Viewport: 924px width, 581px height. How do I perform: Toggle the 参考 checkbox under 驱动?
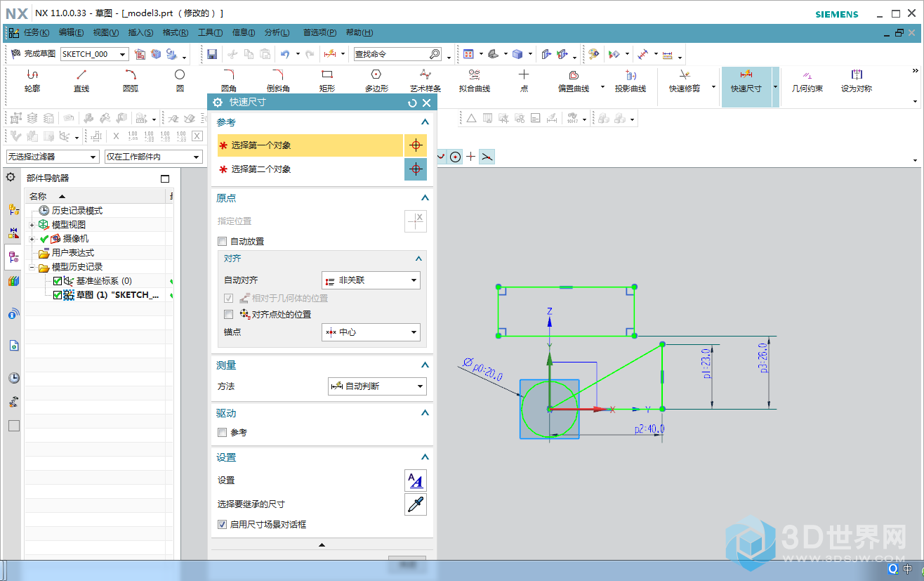click(x=222, y=433)
